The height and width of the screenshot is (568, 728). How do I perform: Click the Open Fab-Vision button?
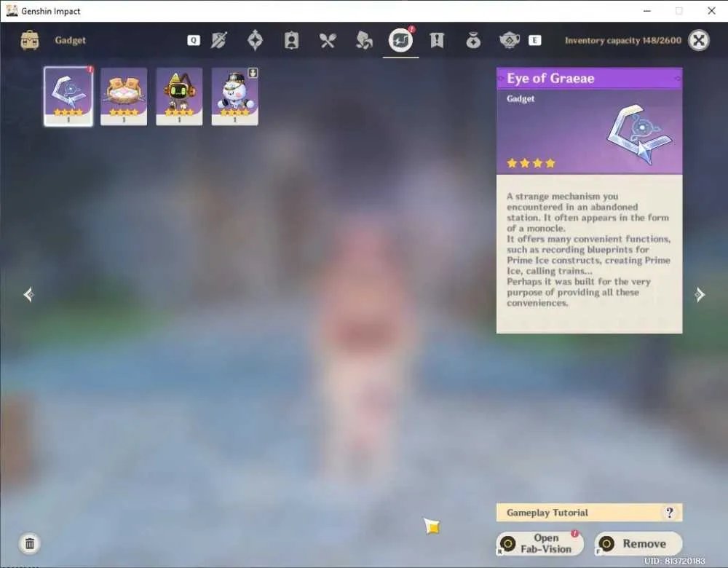coord(539,543)
